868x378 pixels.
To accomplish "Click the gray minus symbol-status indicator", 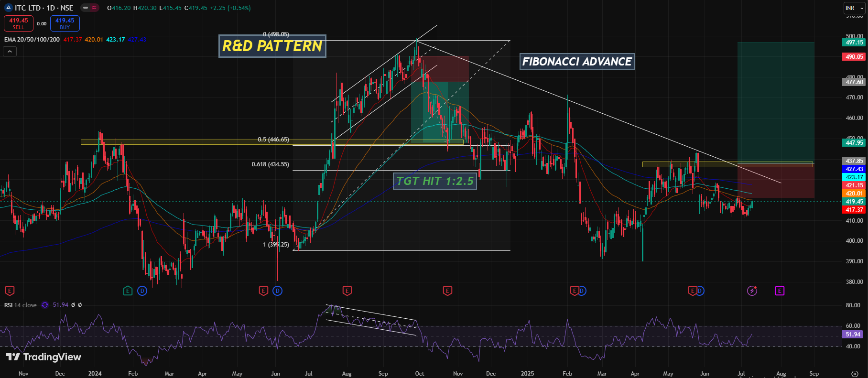I will pyautogui.click(x=86, y=8).
